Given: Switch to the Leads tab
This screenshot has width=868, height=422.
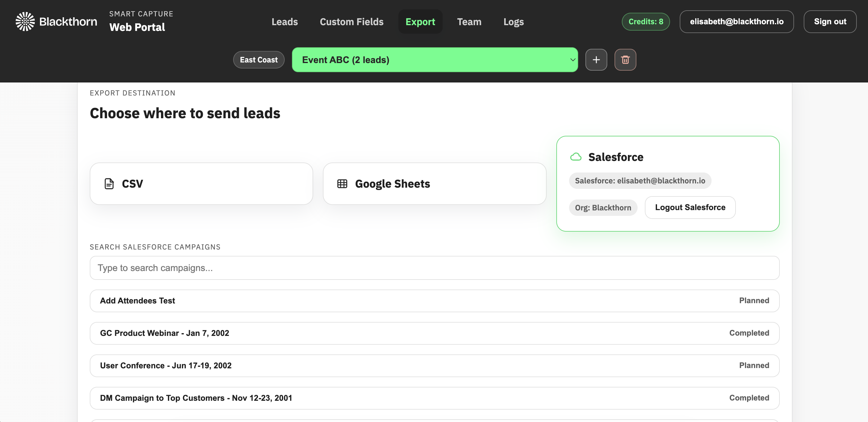Looking at the screenshot, I should coord(285,22).
